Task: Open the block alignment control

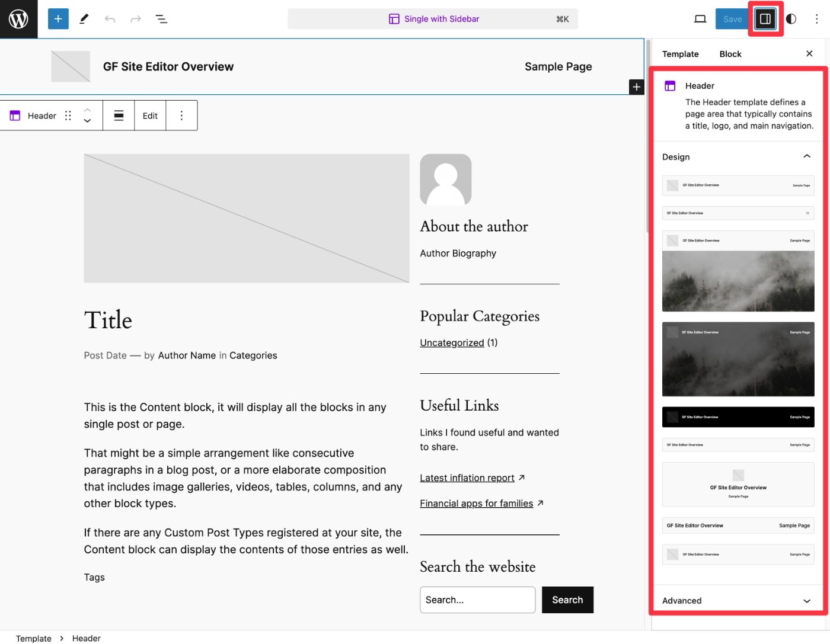Action: point(119,116)
